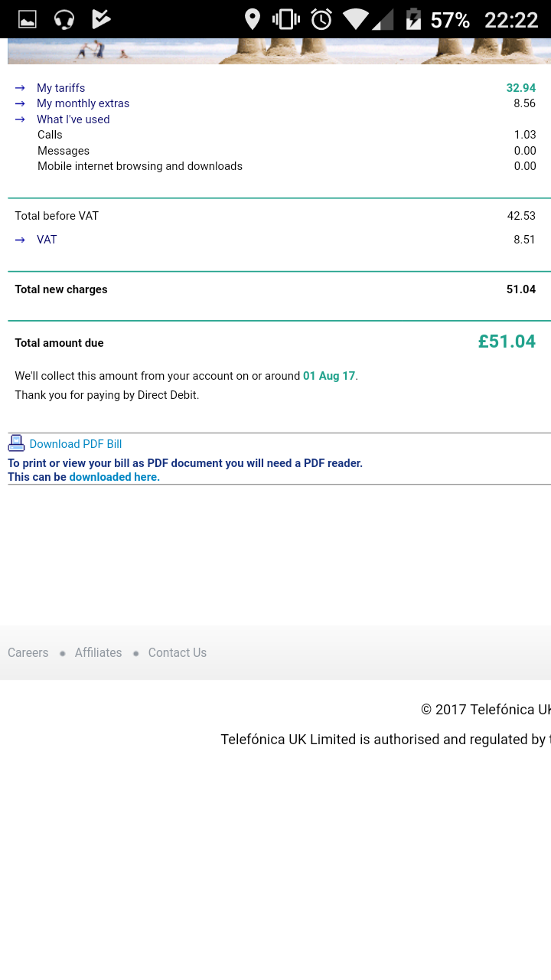Tap the vibrate mode icon in status bar
The width and height of the screenshot is (551, 980).
tap(285, 18)
